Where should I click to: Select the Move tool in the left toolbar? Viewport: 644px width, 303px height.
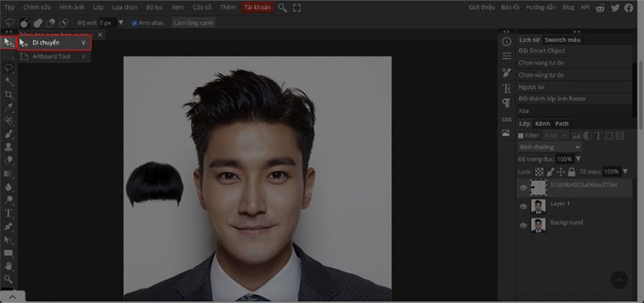(8, 42)
